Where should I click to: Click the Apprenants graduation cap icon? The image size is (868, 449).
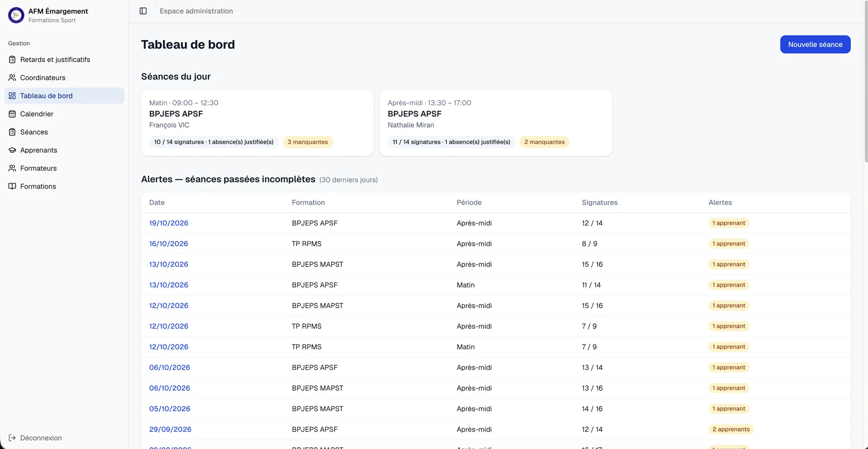pyautogui.click(x=12, y=150)
